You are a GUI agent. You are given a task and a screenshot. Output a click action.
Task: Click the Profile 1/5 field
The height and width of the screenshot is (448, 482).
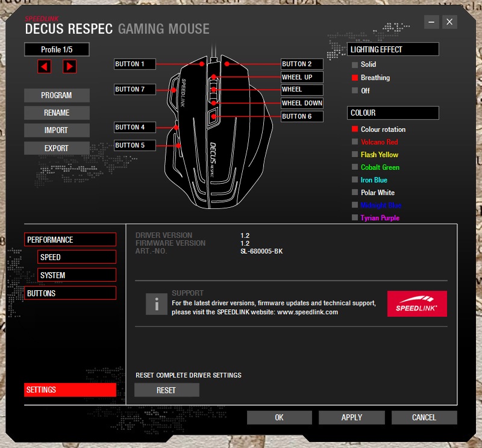coord(57,49)
